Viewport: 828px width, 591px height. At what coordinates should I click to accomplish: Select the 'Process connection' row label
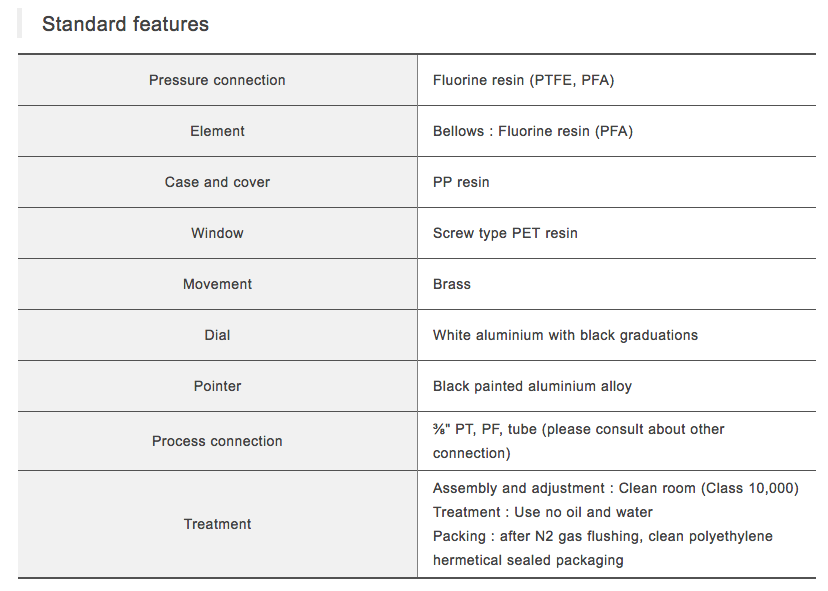217,441
